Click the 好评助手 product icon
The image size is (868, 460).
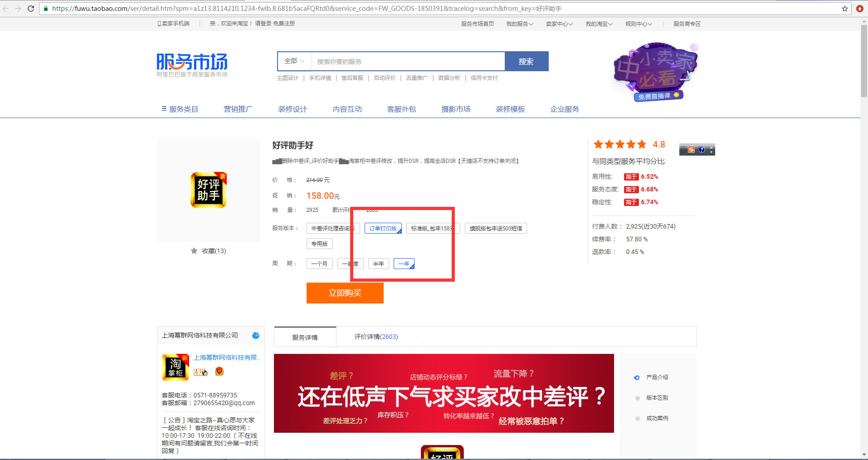click(208, 190)
